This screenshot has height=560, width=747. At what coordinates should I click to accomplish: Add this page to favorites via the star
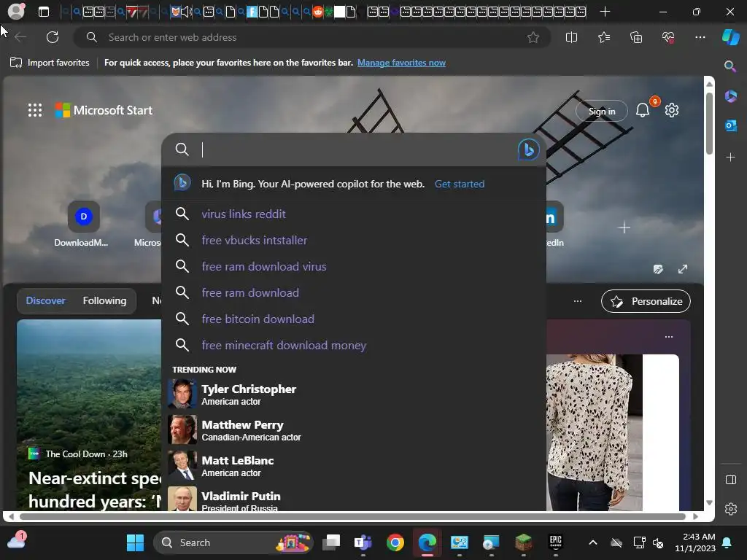click(x=533, y=37)
